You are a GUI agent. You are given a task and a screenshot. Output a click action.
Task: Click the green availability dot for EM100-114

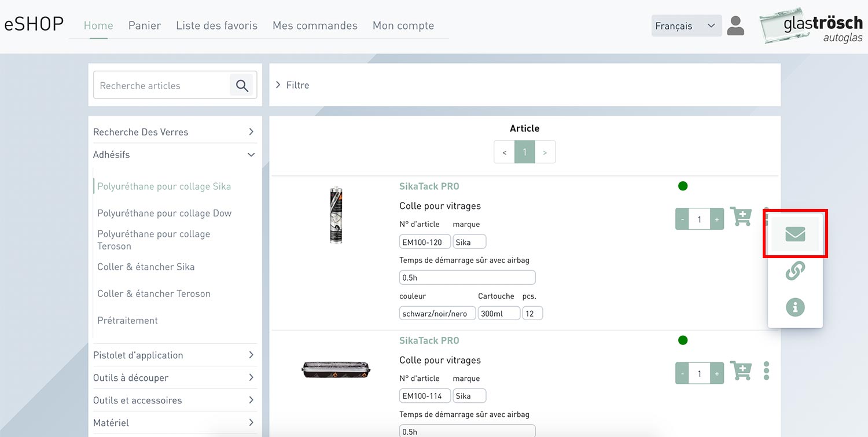pos(683,340)
